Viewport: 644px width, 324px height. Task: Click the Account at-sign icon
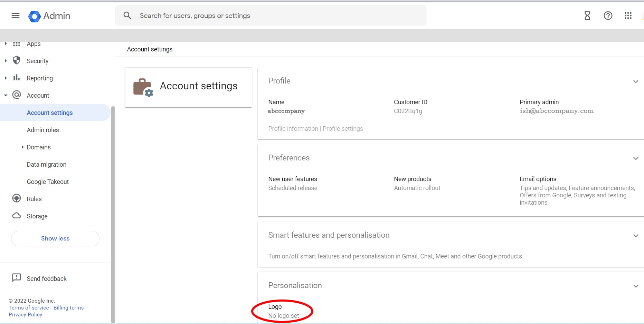(x=17, y=95)
